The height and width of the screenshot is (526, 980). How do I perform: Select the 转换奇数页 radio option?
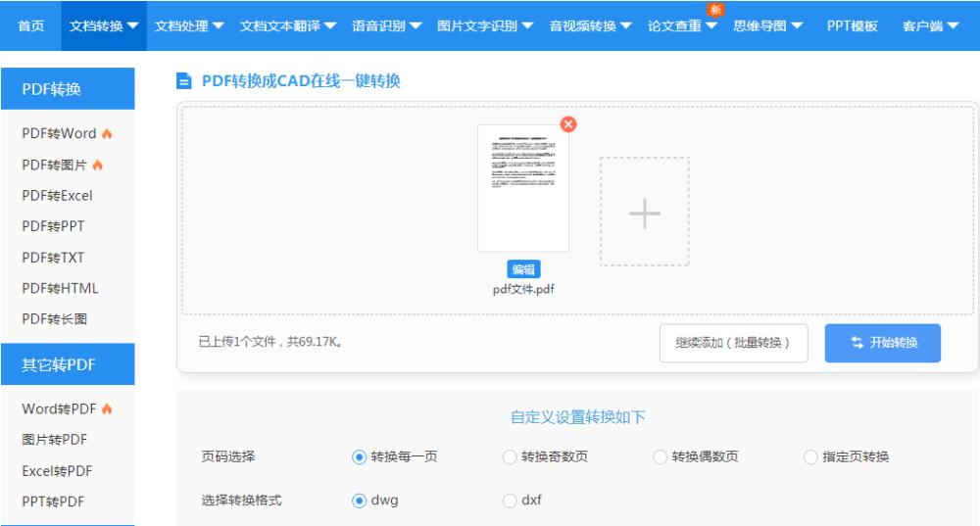point(510,457)
